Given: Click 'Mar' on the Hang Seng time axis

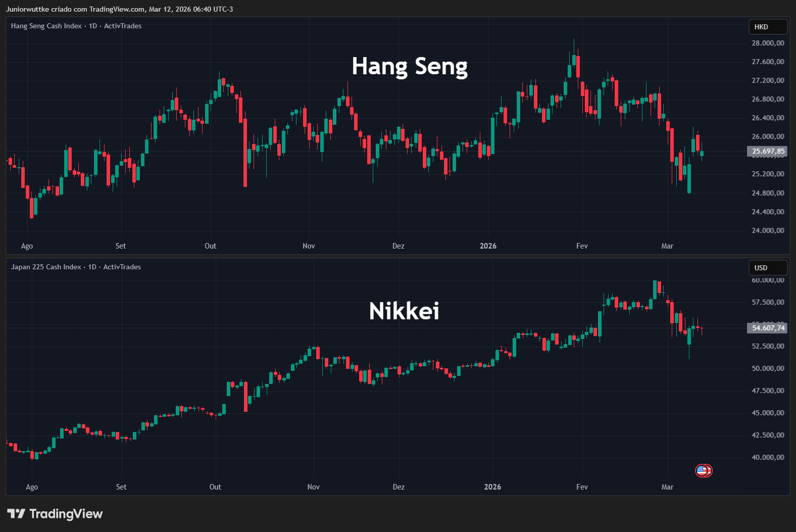Looking at the screenshot, I should 667,246.
